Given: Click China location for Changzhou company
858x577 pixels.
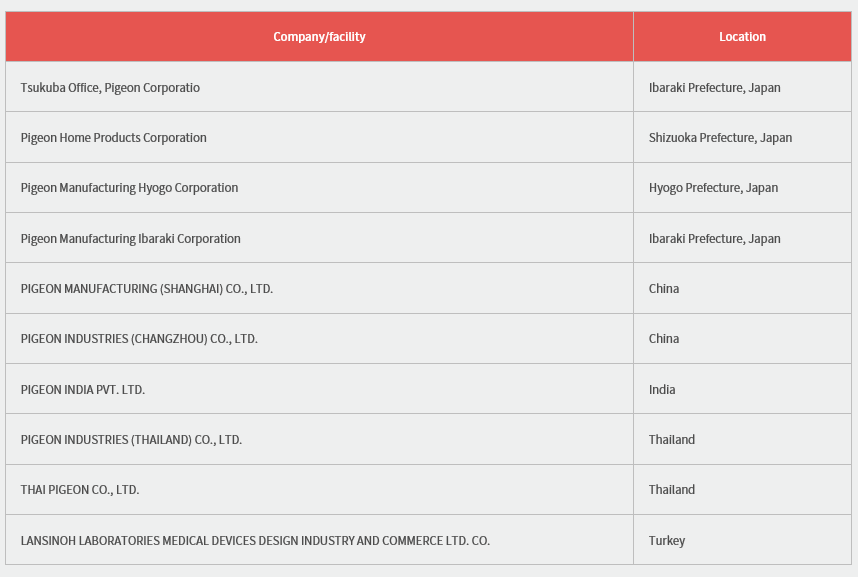Looking at the screenshot, I should (x=664, y=339).
